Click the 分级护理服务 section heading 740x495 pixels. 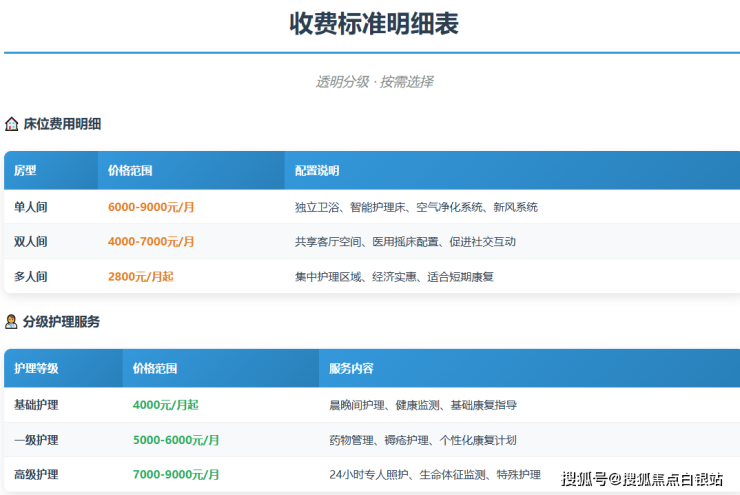(x=62, y=322)
